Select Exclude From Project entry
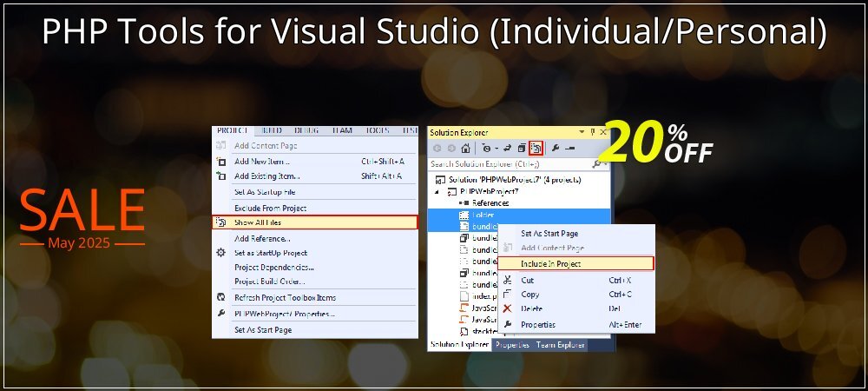The height and width of the screenshot is (391, 868). click(315, 209)
